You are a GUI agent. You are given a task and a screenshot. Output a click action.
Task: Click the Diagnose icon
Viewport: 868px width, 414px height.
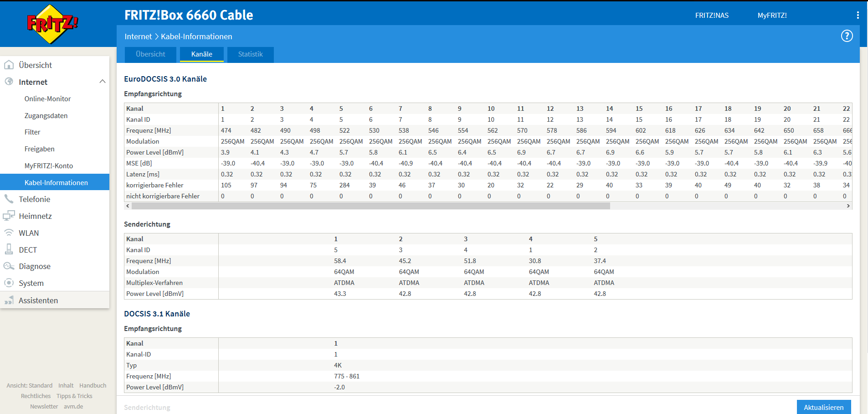[x=9, y=266]
